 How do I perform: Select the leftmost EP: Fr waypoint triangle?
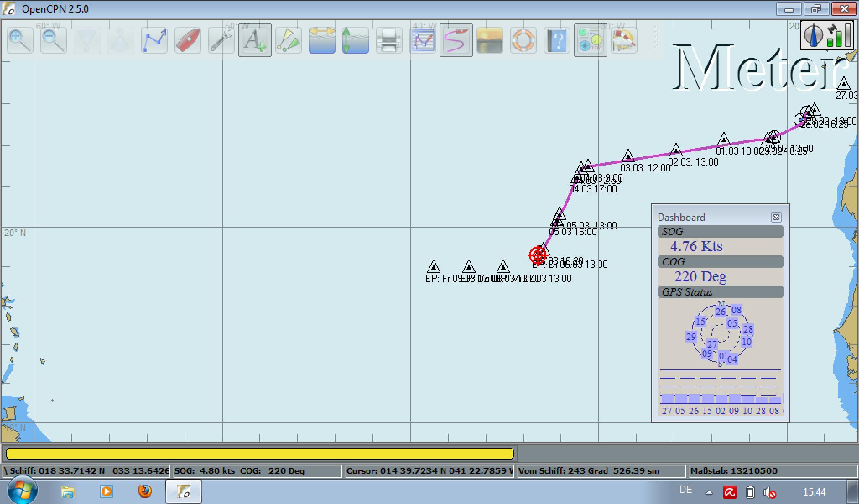point(433,267)
